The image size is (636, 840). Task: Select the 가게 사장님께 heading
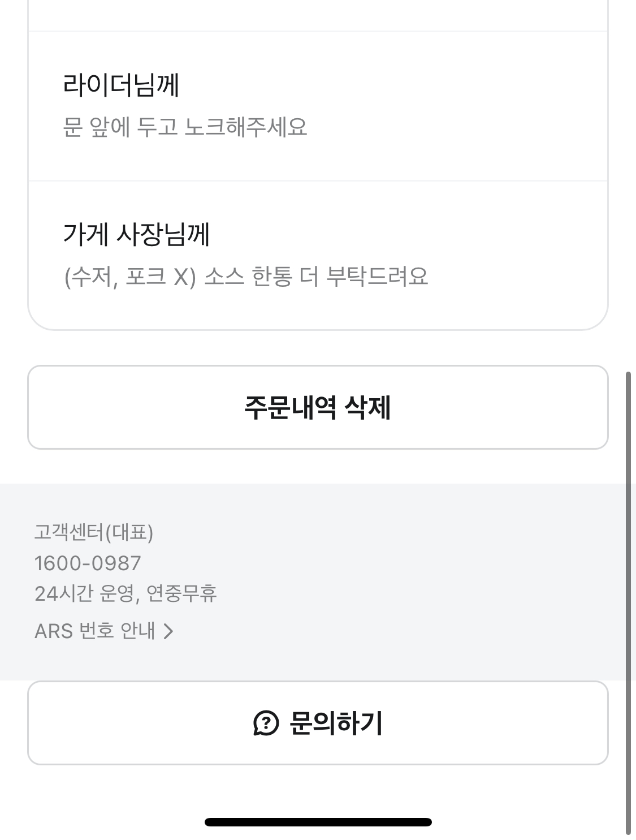click(136, 234)
